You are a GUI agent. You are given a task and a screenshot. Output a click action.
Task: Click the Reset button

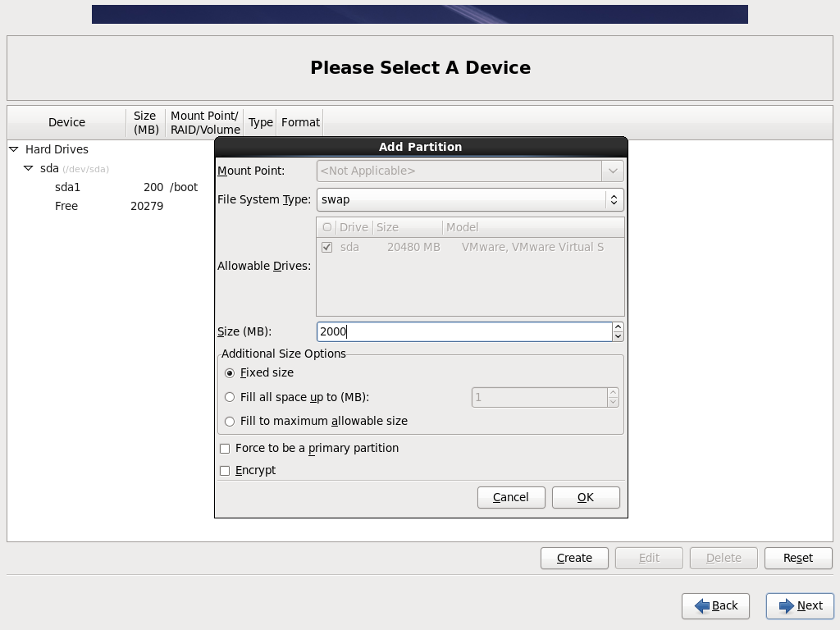click(x=798, y=558)
